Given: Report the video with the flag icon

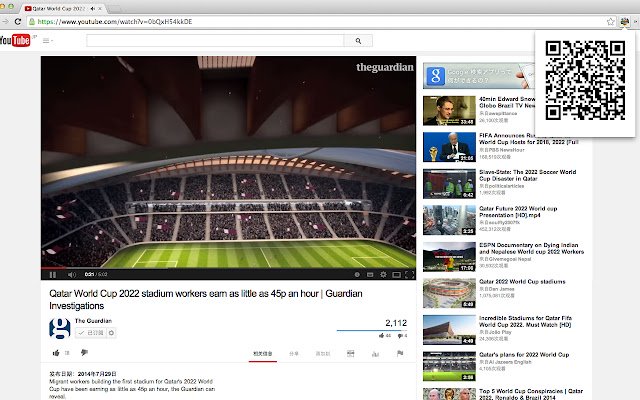Looking at the screenshot, I should point(400,353).
